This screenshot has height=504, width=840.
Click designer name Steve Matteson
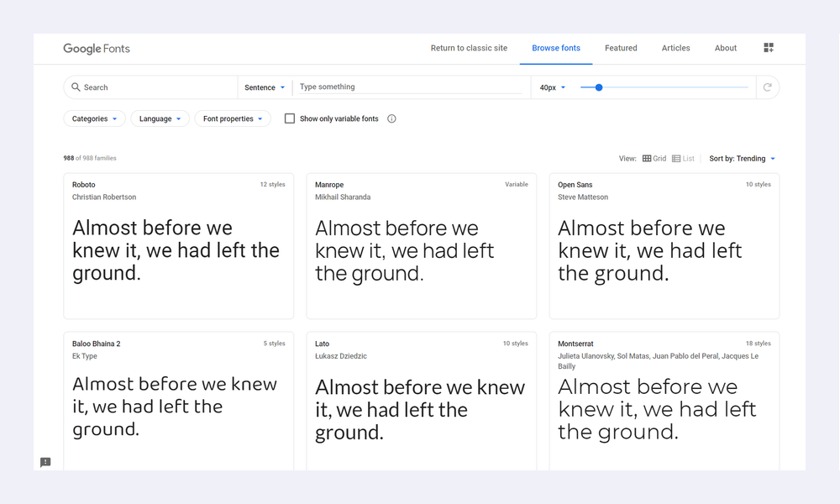coord(583,197)
